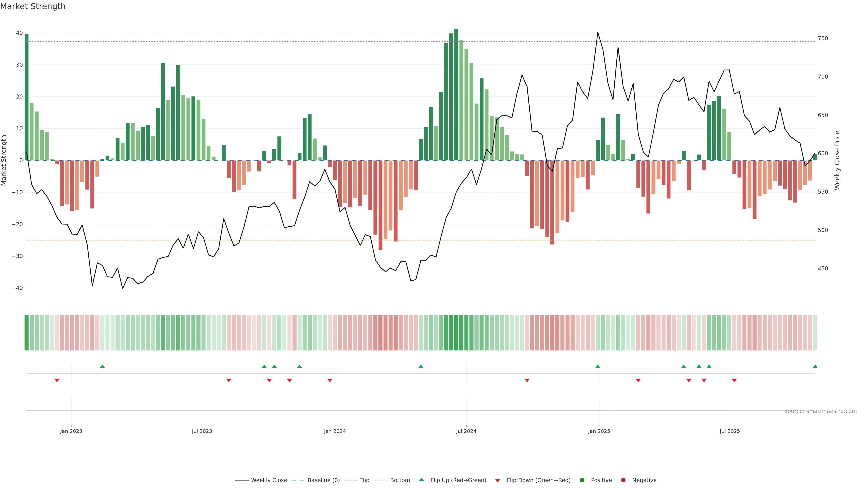This screenshot has width=868, height=488.
Task: Click the Jan 2025 x-axis label
Action: (599, 431)
